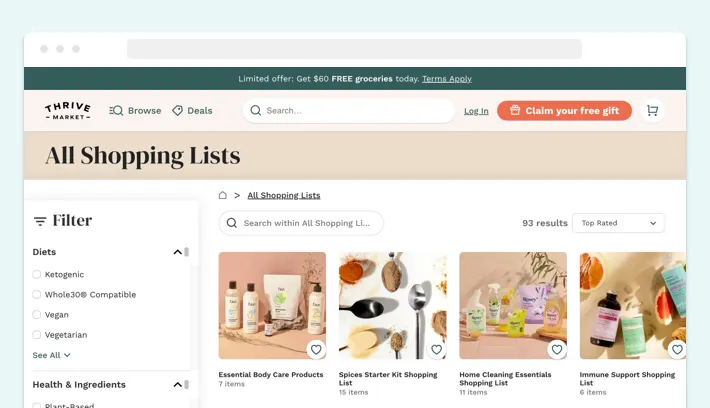
Task: Click All Shopping Lists breadcrumb link
Action: pos(283,195)
